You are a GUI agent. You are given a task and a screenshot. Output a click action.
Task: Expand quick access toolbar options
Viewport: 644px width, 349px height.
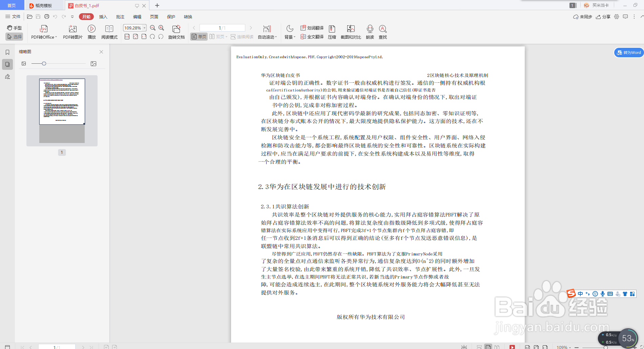pos(72,17)
